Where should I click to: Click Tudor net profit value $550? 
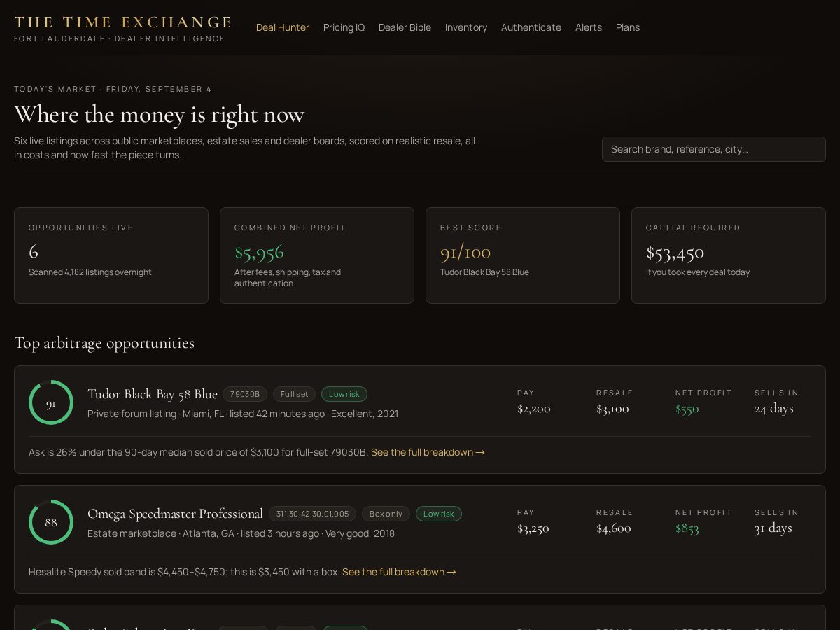coord(687,409)
